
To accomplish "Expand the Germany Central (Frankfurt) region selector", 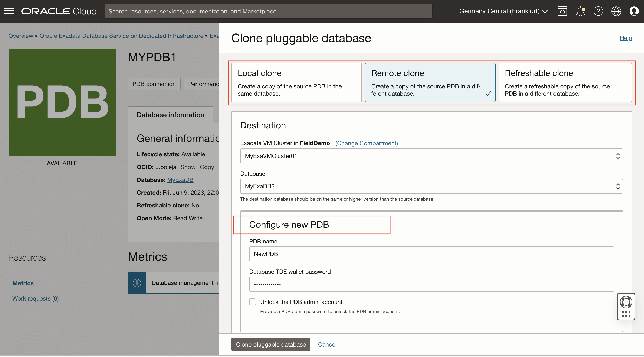I will tap(503, 11).
